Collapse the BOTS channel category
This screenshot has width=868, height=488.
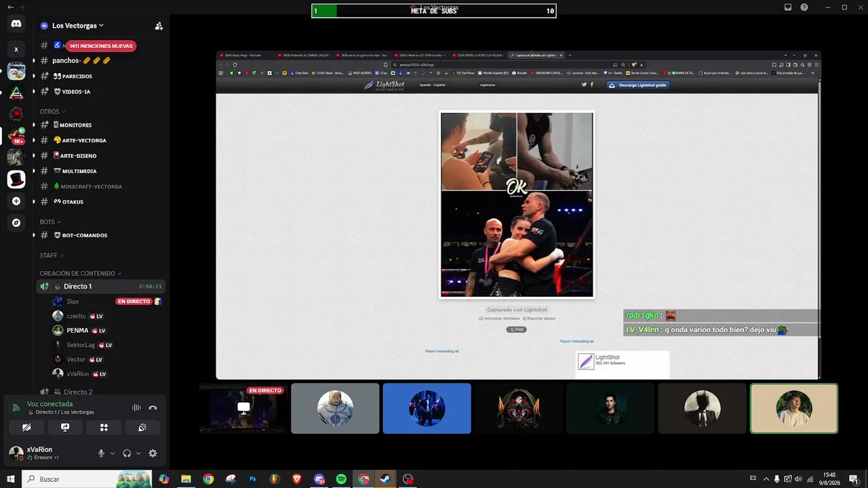[x=50, y=222]
